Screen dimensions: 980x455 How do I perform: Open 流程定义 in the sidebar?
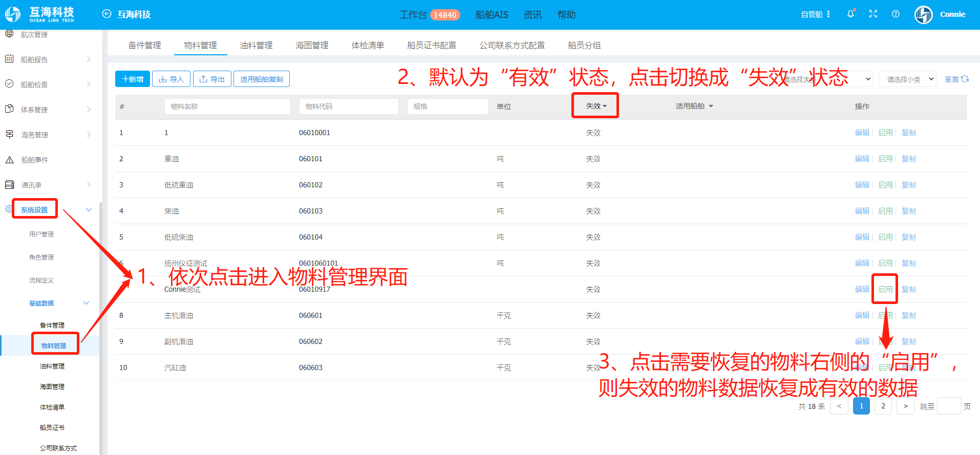pos(41,280)
